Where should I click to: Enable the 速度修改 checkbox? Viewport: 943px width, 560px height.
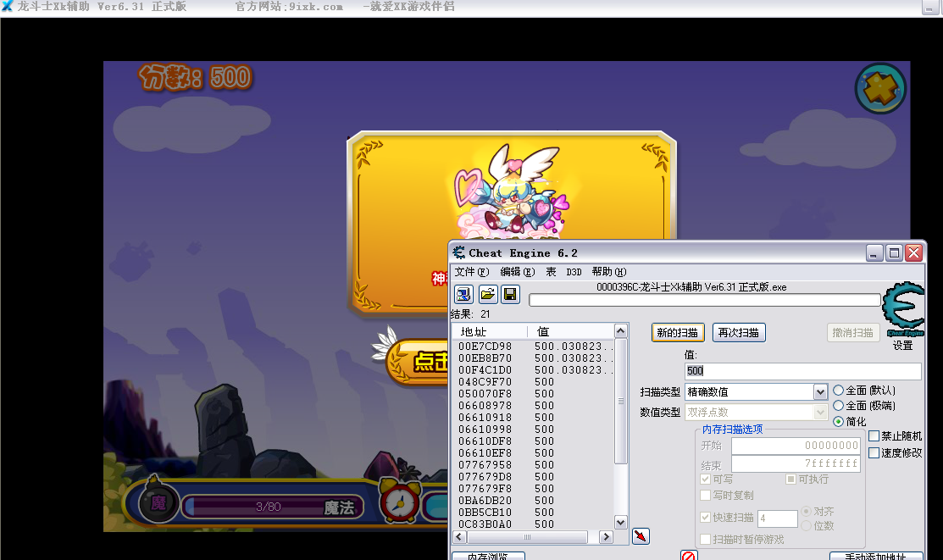[874, 452]
